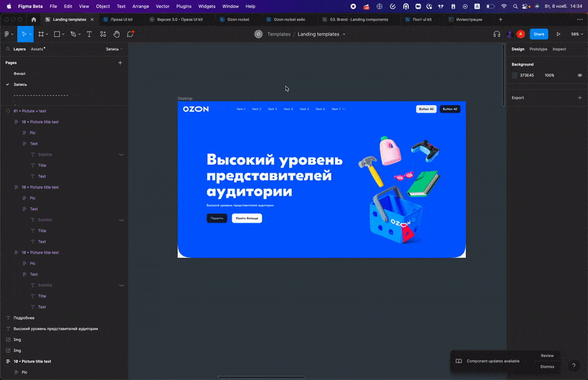Open the help question mark button
The image size is (588, 380).
tap(573, 365)
